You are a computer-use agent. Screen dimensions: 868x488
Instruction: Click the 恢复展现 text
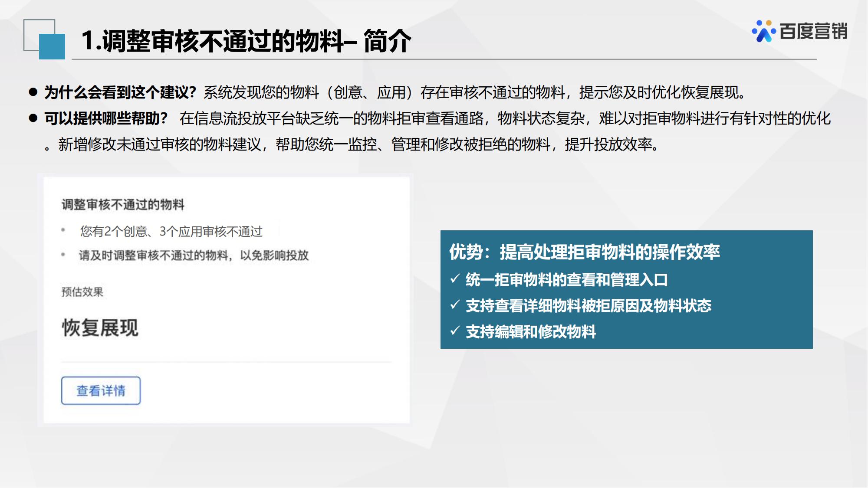tap(100, 328)
